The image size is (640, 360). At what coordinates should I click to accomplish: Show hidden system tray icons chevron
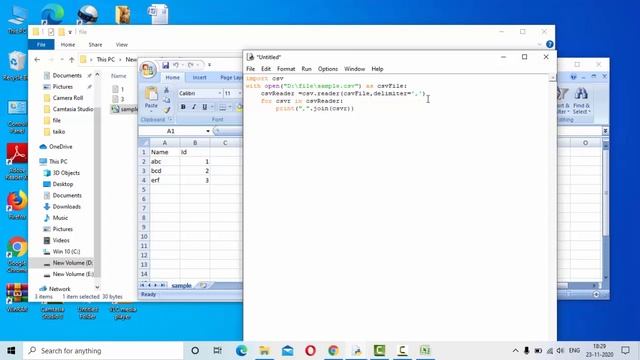coord(516,351)
